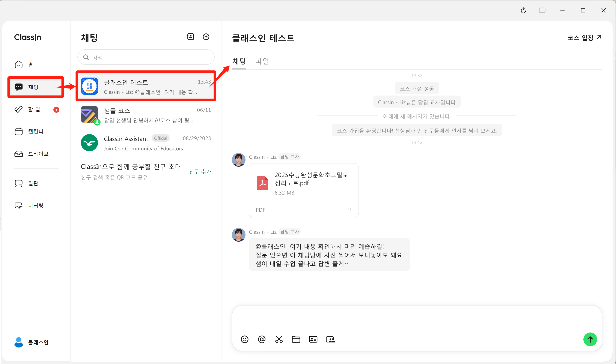Screen dimensions: 616x364
Task: Open the 클래스인 user profile
Action: tap(31, 342)
